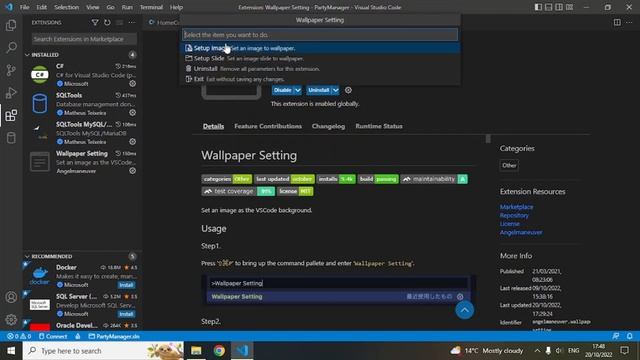Viewport: 640px width, 360px height.
Task: Focus the Windows taskbar search box
Action: (x=103, y=351)
